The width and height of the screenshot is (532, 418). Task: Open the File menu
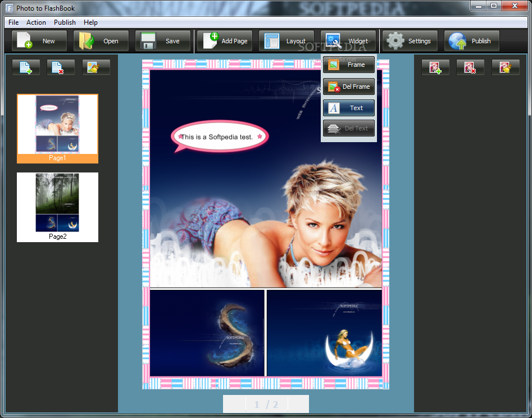click(13, 22)
